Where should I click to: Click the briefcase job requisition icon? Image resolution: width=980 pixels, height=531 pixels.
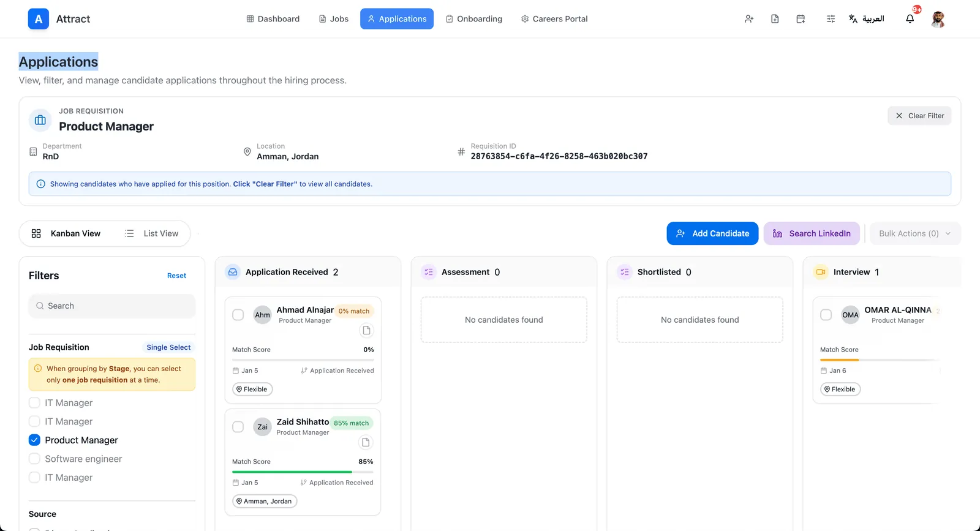pyautogui.click(x=40, y=120)
